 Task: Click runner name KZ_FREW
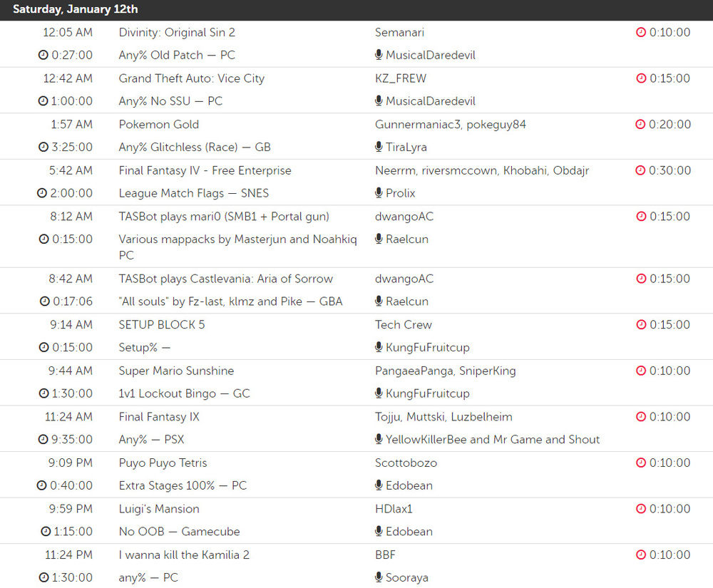click(x=400, y=78)
